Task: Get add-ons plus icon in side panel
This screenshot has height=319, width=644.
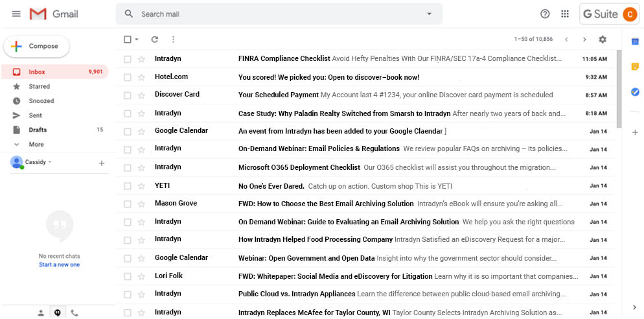Action: tap(635, 132)
